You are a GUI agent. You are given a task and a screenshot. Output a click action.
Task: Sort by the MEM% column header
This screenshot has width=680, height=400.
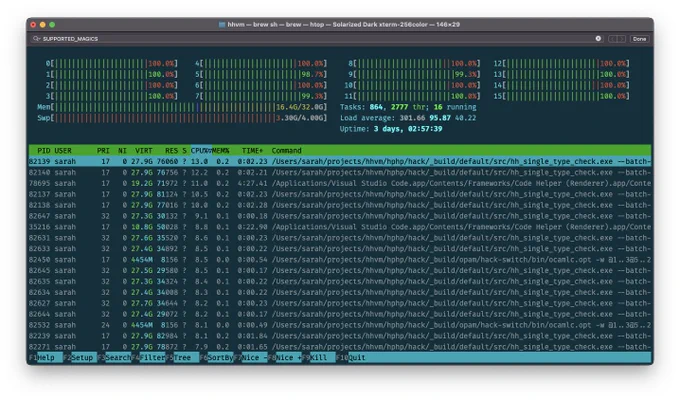(x=221, y=151)
